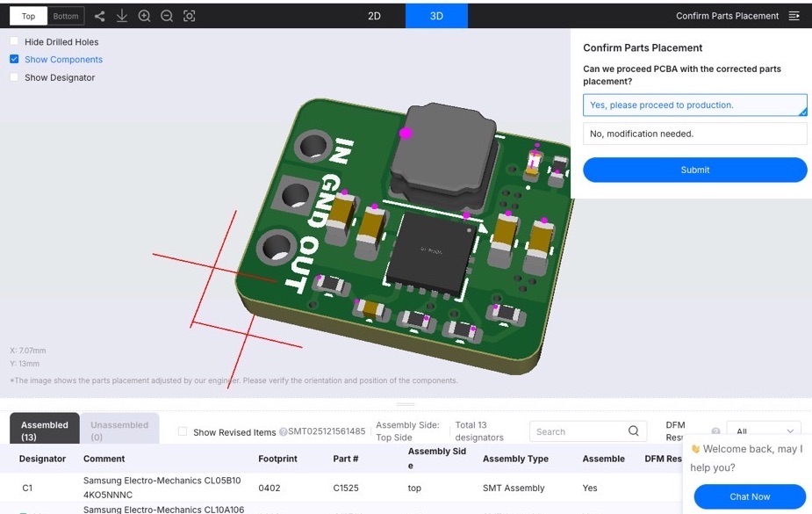Click the Chat Now button
Screen dimensions: 812x514
pos(750,496)
